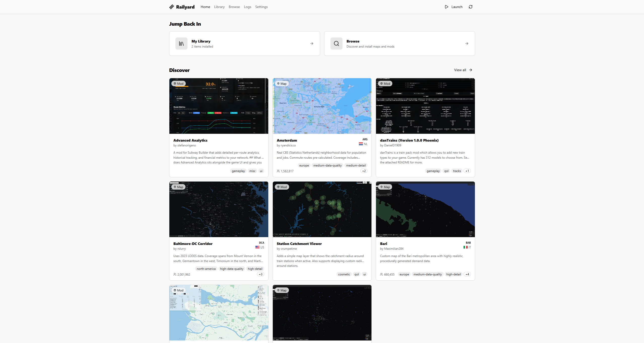Click subscribers icon on Baltimore-DC card

[x=175, y=274]
